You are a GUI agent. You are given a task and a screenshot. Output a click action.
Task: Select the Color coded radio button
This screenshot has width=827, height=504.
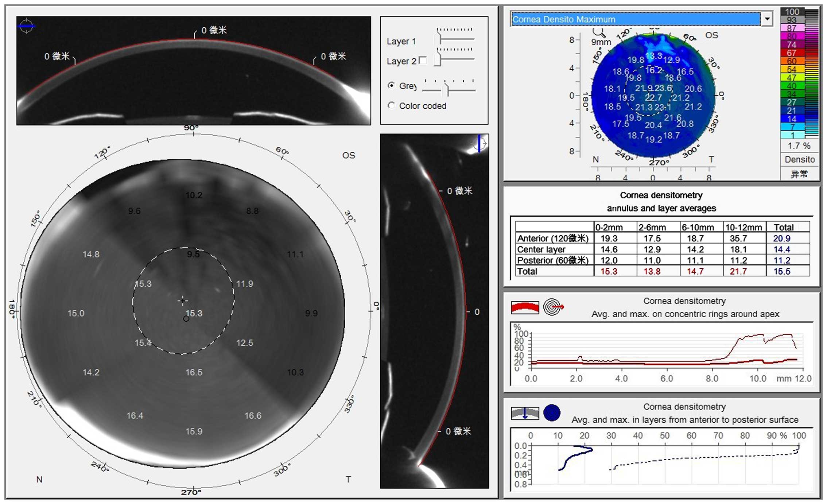pyautogui.click(x=391, y=105)
